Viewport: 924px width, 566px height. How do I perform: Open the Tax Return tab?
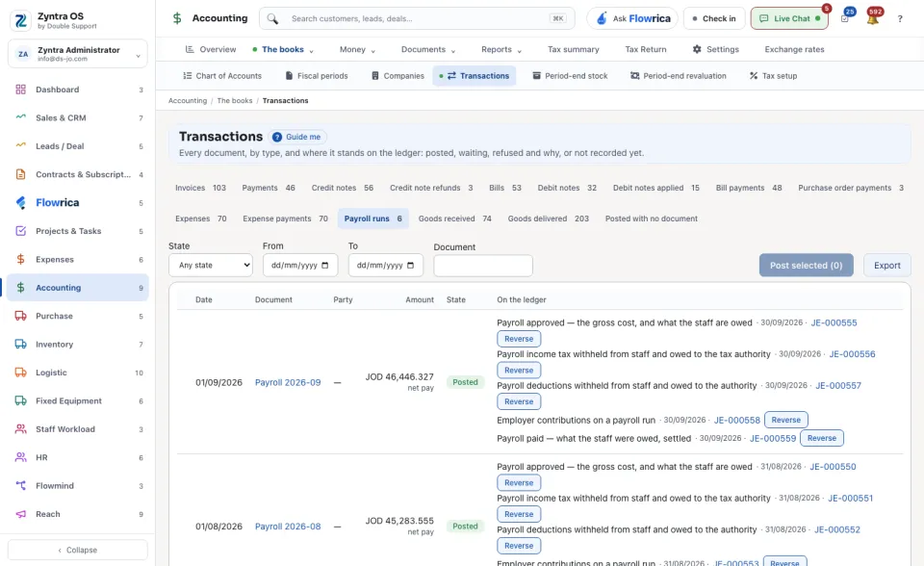click(646, 49)
